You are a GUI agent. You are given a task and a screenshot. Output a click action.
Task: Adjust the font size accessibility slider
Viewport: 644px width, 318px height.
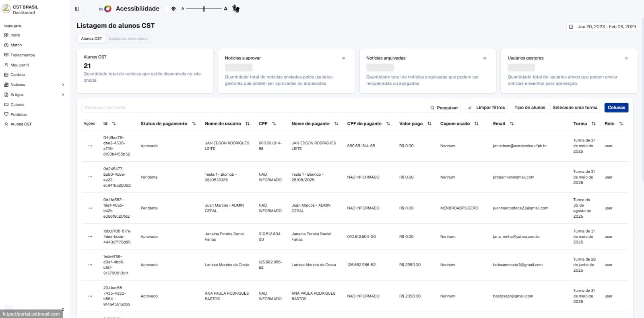pyautogui.click(x=204, y=8)
